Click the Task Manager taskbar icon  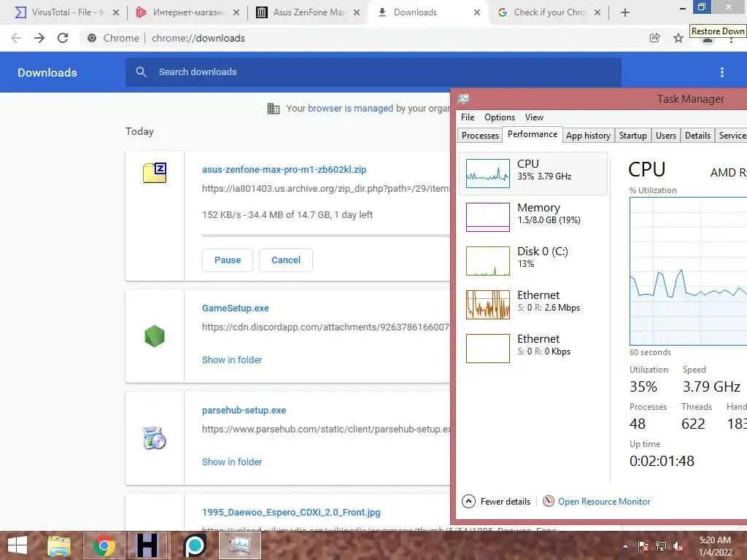(x=240, y=545)
